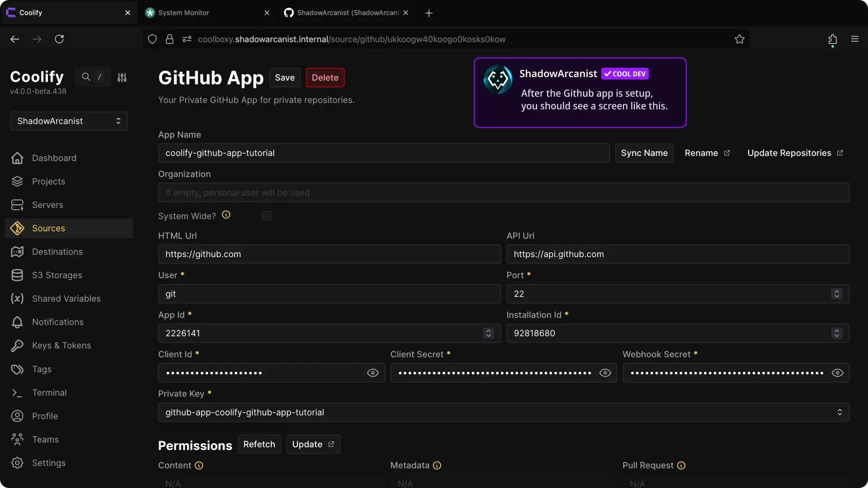
Task: Click the Pull Request info icon
Action: 681,465
